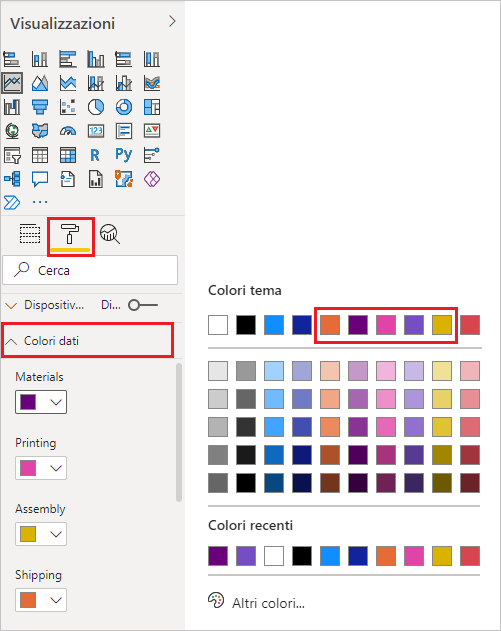Pick red in Colori tema row
The height and width of the screenshot is (631, 501).
pos(470,325)
